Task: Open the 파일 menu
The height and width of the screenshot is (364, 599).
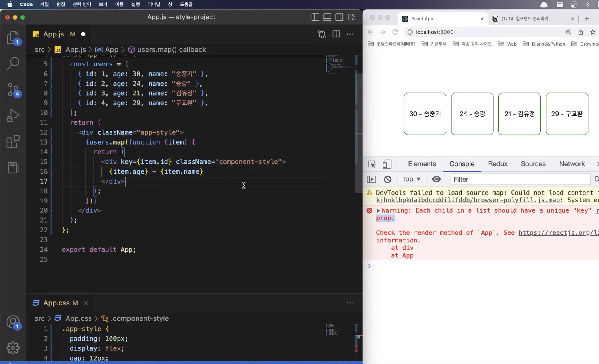Action: [44, 4]
